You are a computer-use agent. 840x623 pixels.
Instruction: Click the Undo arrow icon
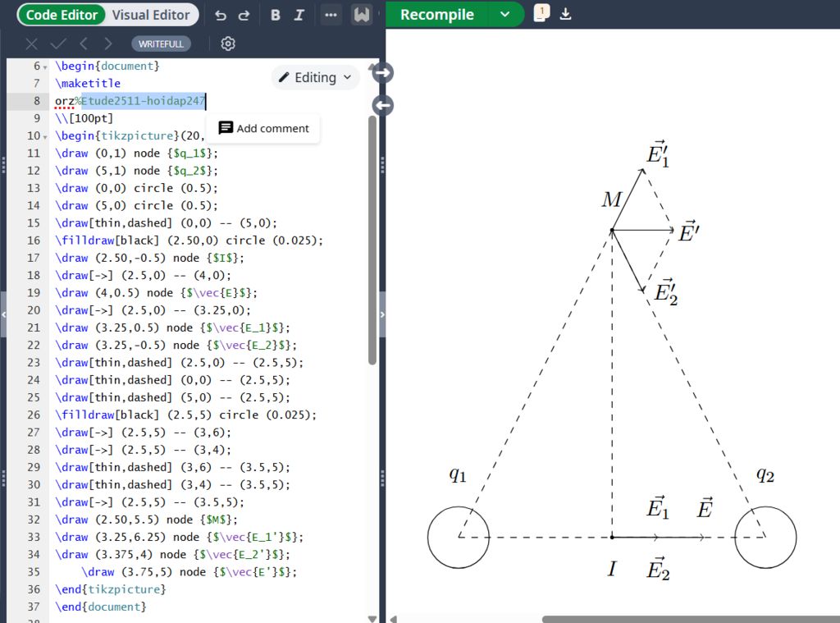tap(220, 15)
